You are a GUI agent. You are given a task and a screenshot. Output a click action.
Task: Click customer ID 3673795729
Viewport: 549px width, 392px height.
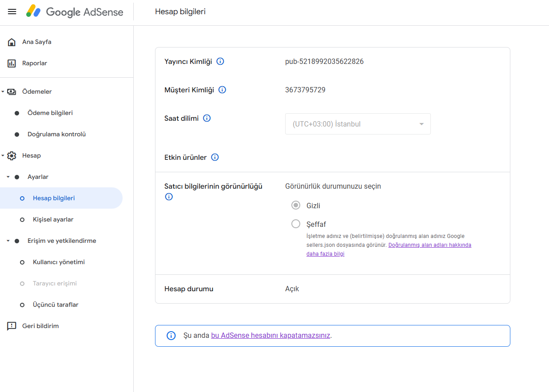(305, 90)
